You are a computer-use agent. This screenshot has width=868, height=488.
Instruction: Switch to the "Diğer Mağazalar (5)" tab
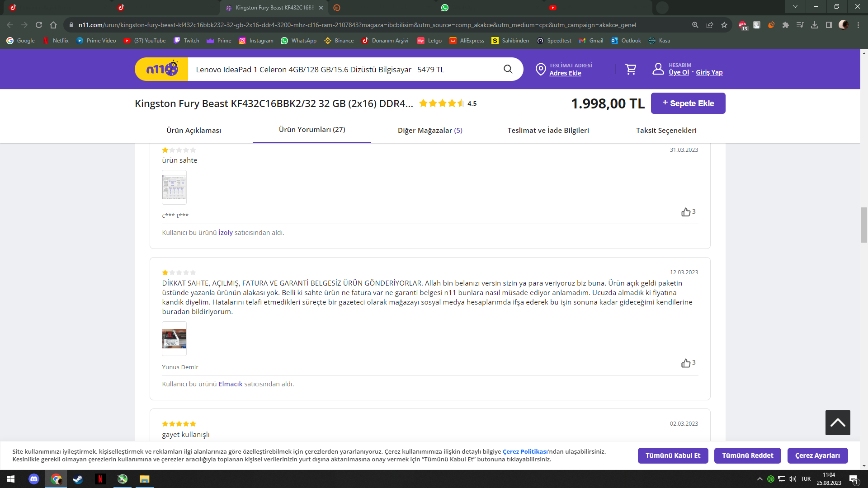coord(429,130)
